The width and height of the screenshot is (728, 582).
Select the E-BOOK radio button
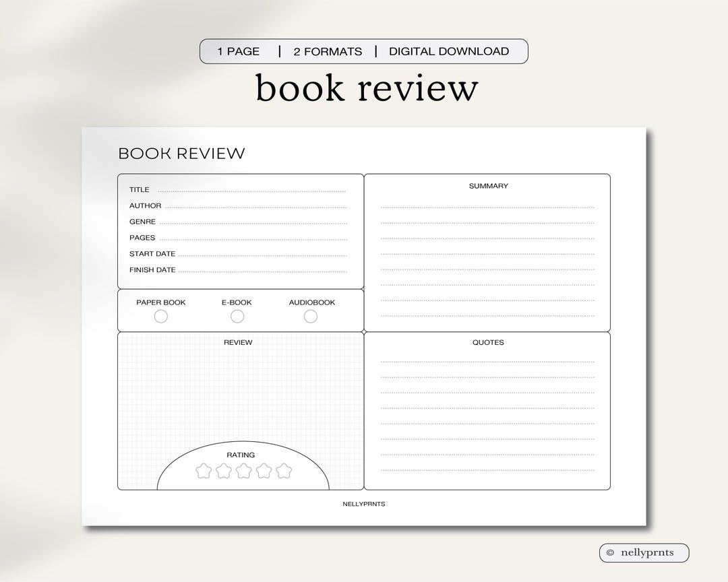coord(237,315)
